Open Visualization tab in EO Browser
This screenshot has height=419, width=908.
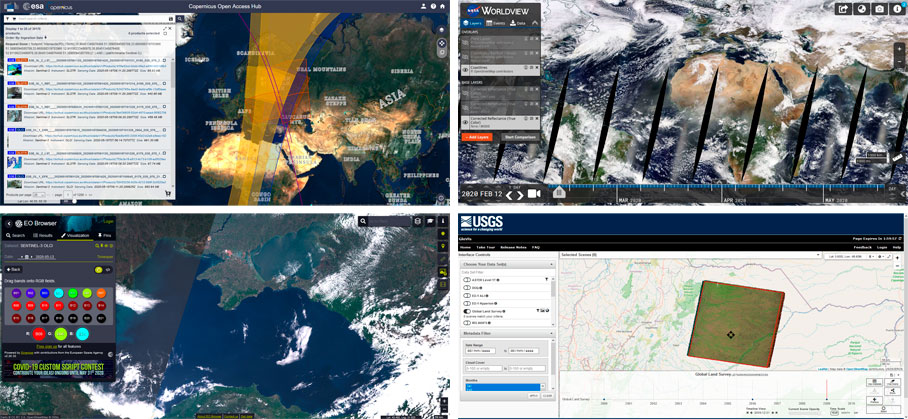[x=75, y=236]
